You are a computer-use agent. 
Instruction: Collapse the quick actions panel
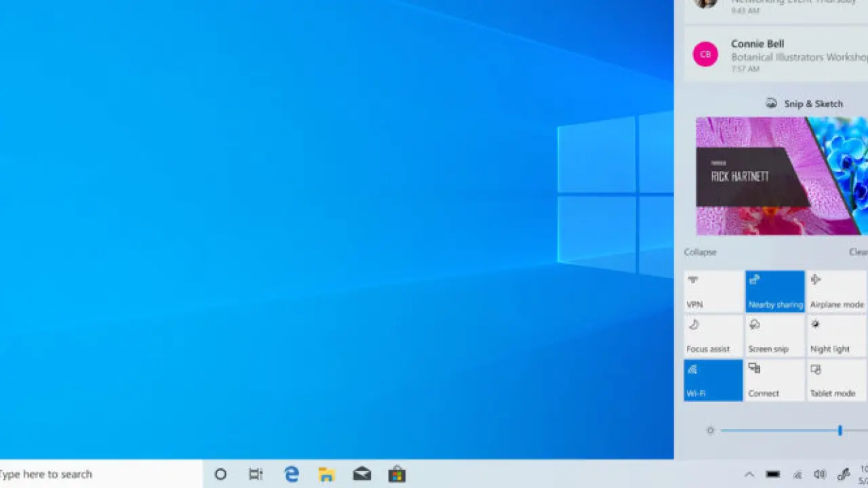[x=700, y=252]
